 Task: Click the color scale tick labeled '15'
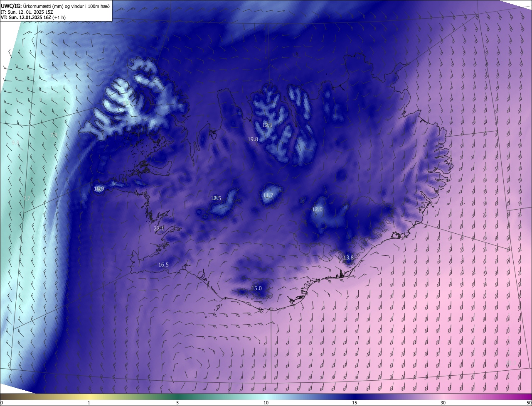pos(355,403)
